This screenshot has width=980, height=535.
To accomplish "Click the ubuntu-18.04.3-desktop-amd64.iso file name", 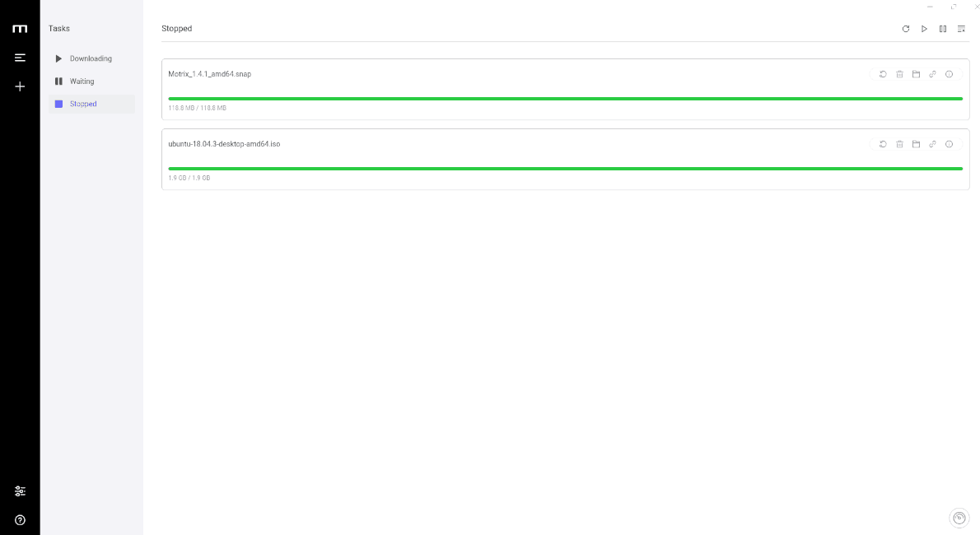I will [224, 144].
